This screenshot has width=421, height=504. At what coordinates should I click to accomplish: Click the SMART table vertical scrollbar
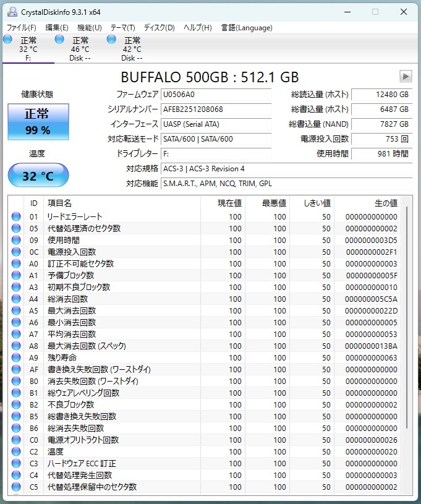[407, 317]
